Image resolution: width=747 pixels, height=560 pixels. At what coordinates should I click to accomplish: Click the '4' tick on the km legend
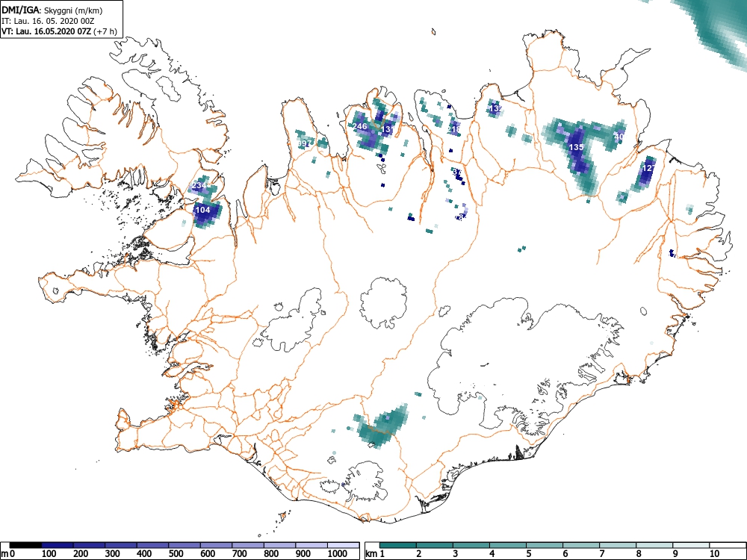(492, 554)
